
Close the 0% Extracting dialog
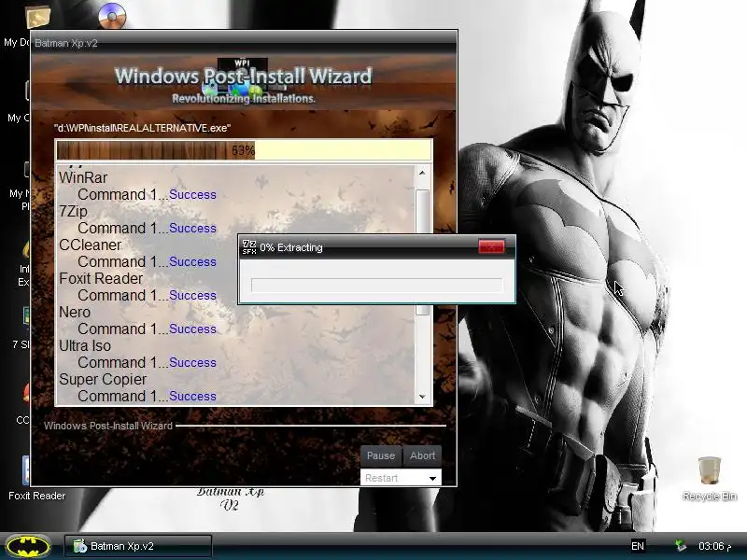point(491,246)
